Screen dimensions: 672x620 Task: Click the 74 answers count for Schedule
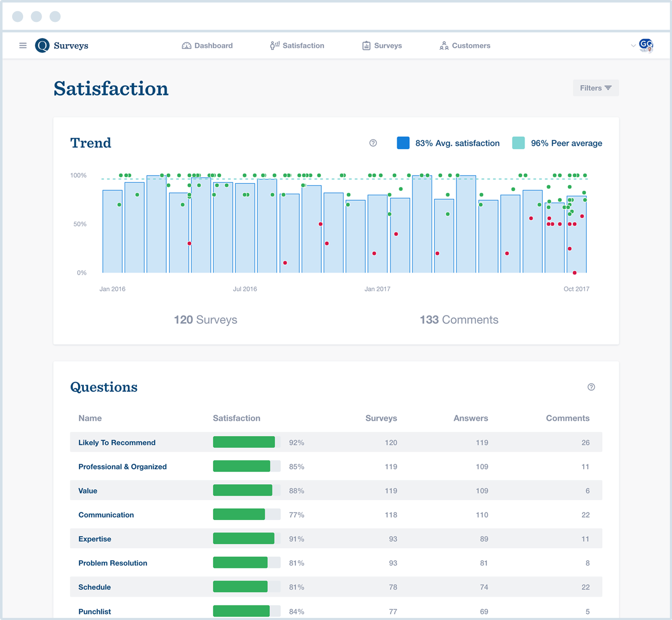[x=484, y=587]
